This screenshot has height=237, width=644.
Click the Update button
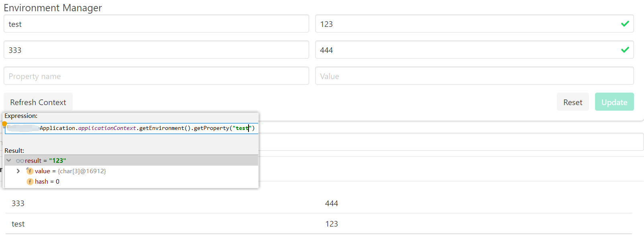tap(614, 102)
